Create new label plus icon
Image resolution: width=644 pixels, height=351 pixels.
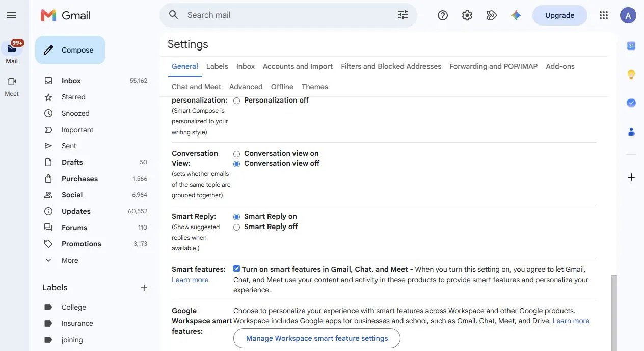(x=144, y=288)
